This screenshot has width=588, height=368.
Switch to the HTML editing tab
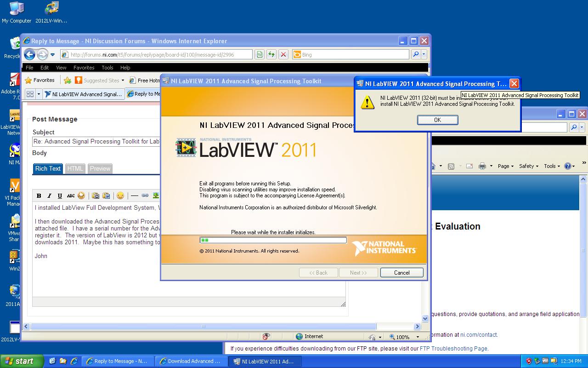point(75,168)
